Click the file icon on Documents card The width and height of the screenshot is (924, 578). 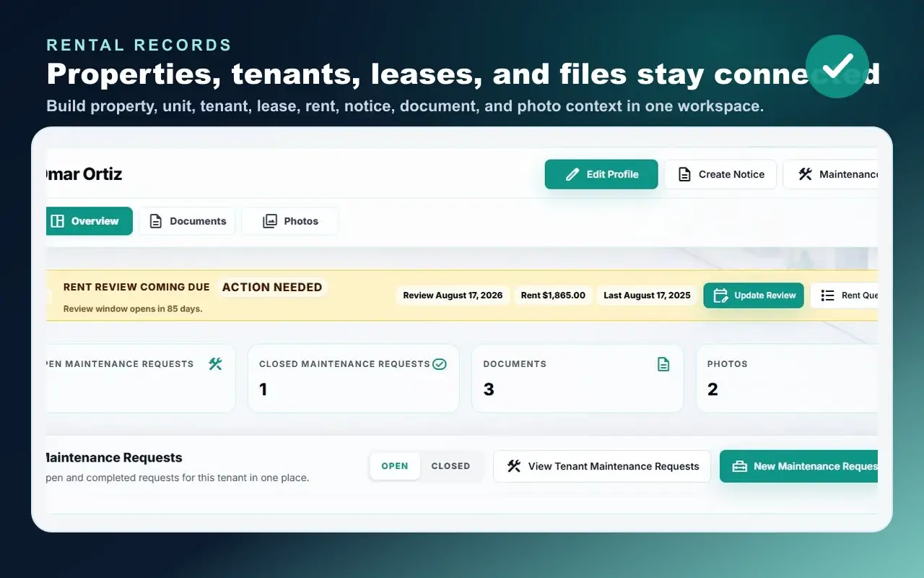click(663, 364)
